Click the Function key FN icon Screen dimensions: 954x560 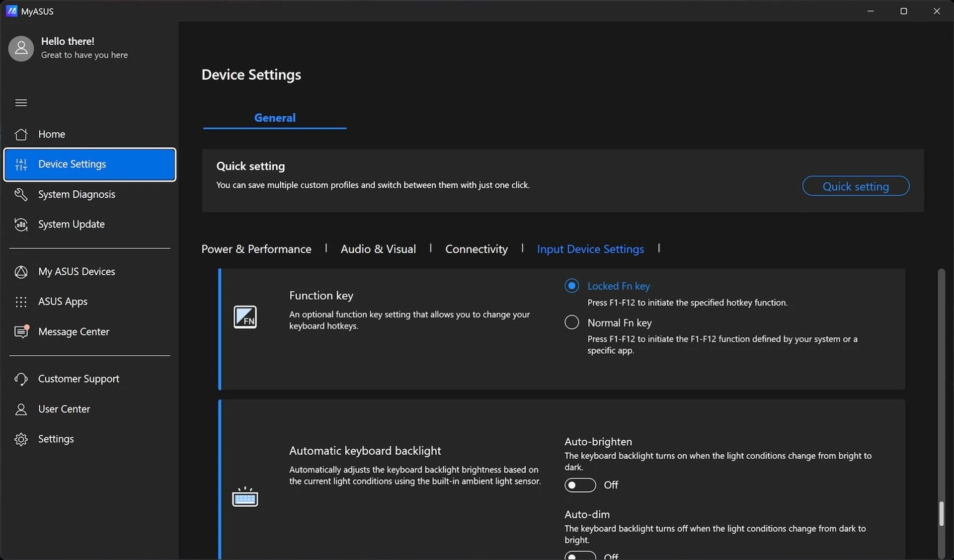[x=245, y=317]
